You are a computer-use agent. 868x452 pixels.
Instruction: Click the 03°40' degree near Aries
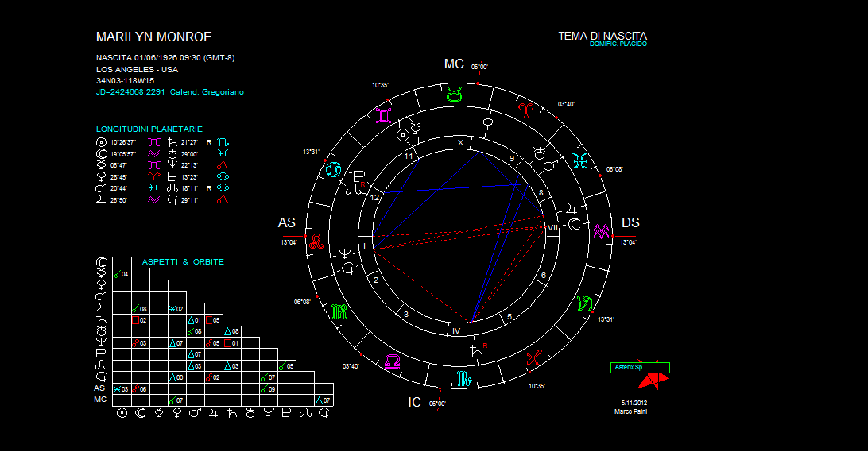[566, 104]
